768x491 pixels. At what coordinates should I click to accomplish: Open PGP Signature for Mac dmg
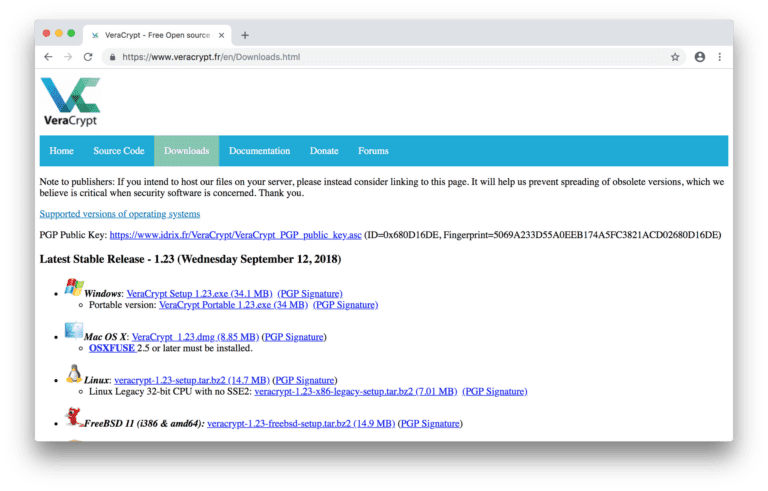pos(294,337)
